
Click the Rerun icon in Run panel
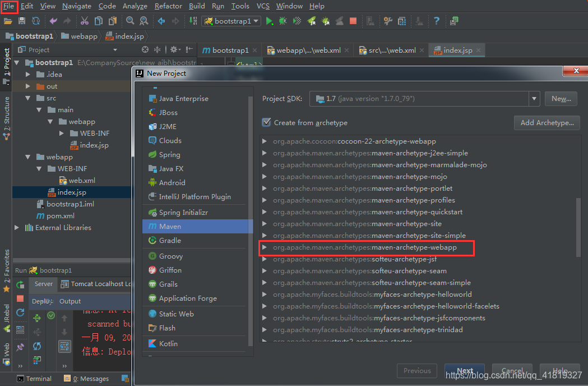[20, 284]
